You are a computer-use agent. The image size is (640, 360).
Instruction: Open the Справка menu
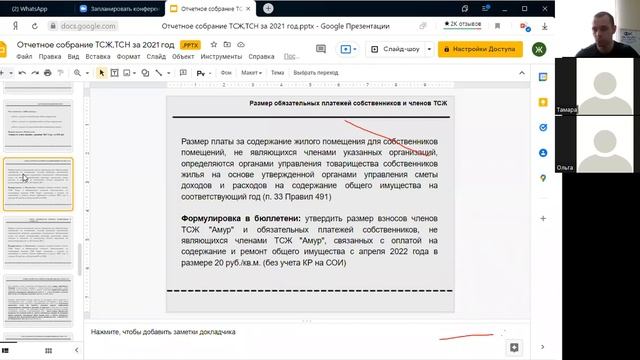[261, 57]
